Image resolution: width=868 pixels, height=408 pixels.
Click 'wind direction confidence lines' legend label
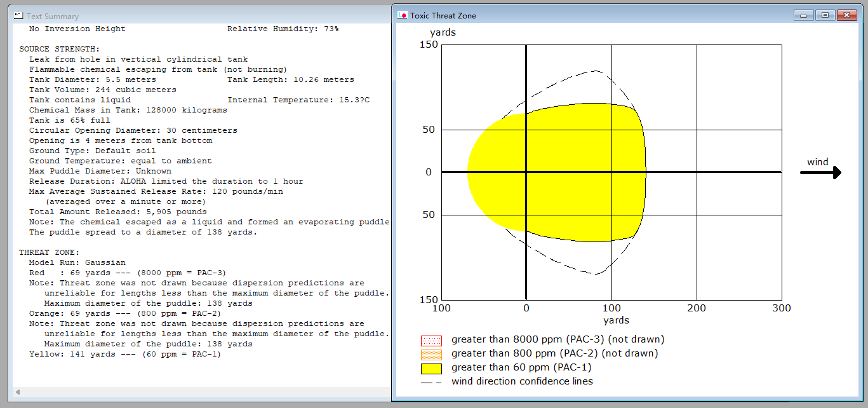pos(522,381)
